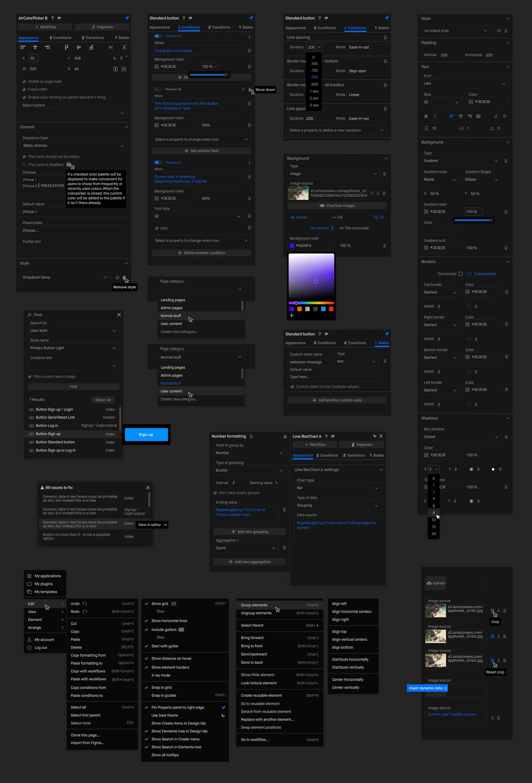This screenshot has width=532, height=783.
Task: Pin the AirColorPicker B property panel
Action: pyautogui.click(x=127, y=18)
